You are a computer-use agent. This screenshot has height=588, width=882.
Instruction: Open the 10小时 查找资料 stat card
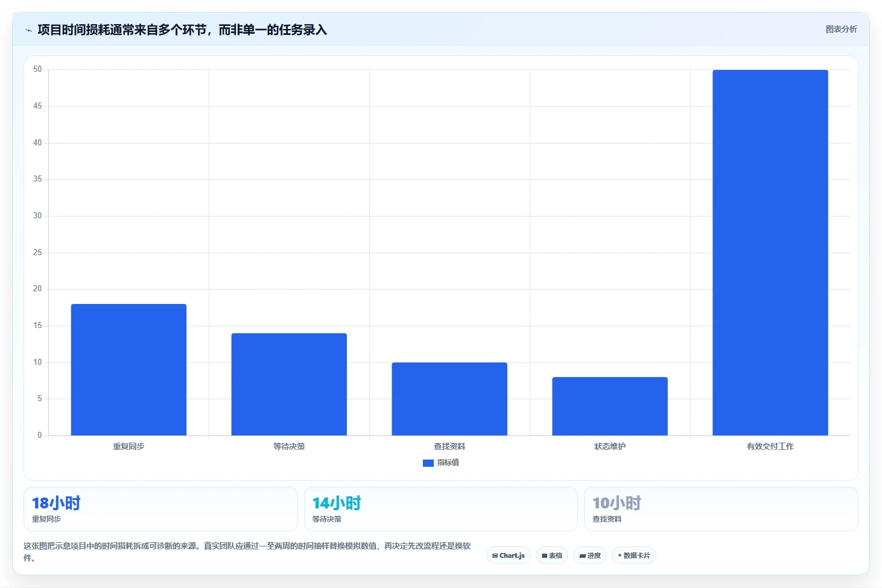(721, 509)
